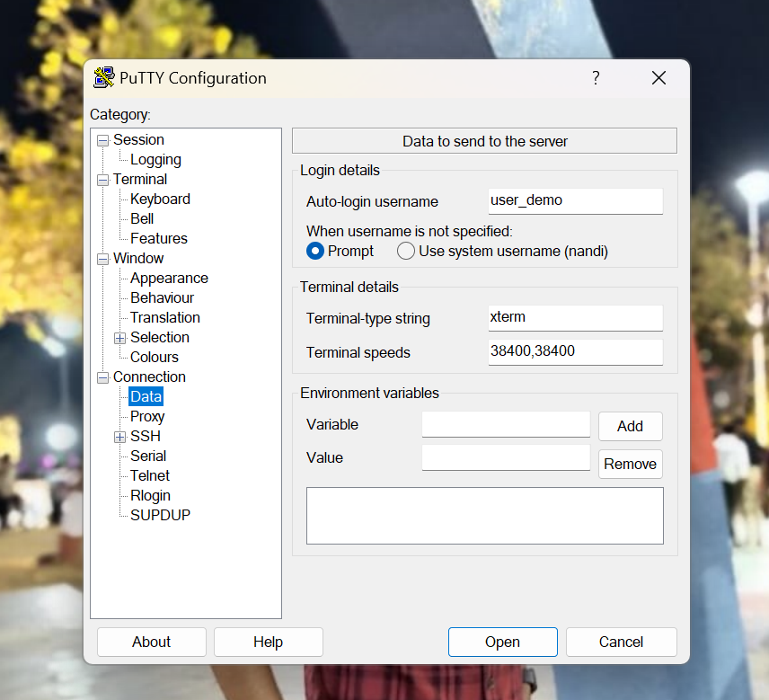Select the SSH category
769x700 pixels.
tap(146, 436)
